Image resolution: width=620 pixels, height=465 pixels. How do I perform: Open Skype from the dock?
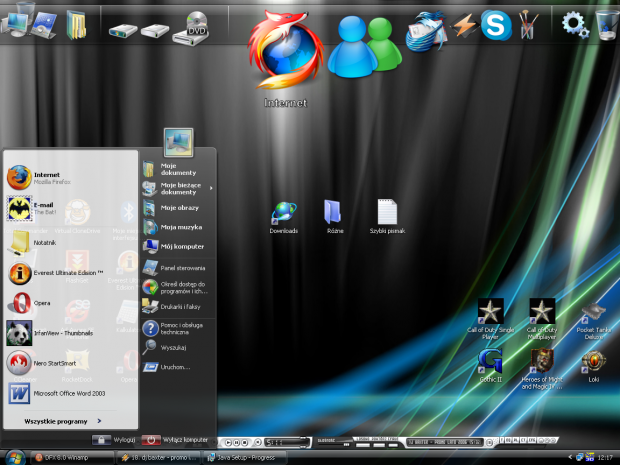pos(496,25)
